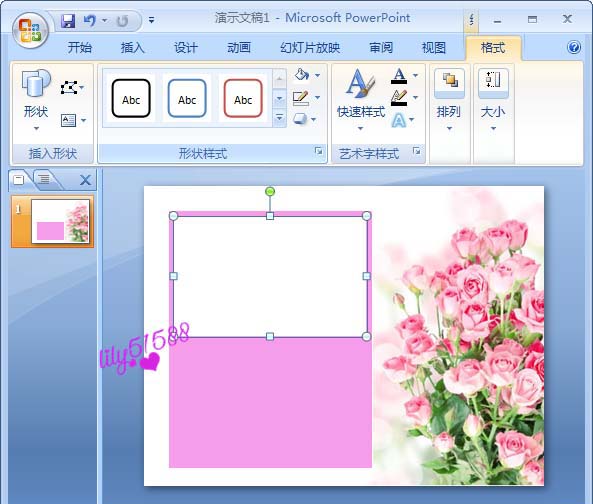The image size is (593, 504).
Task: Open the Shape Styles dialog launcher
Action: [319, 151]
